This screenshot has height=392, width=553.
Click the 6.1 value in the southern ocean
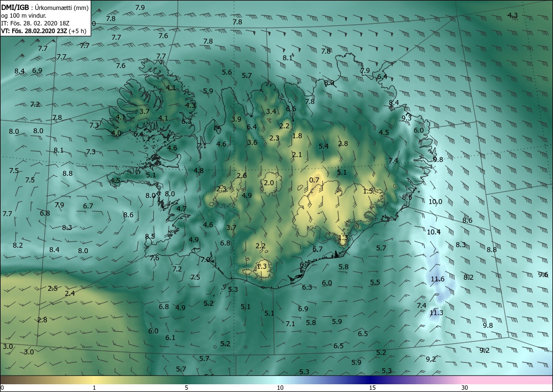tap(170, 337)
